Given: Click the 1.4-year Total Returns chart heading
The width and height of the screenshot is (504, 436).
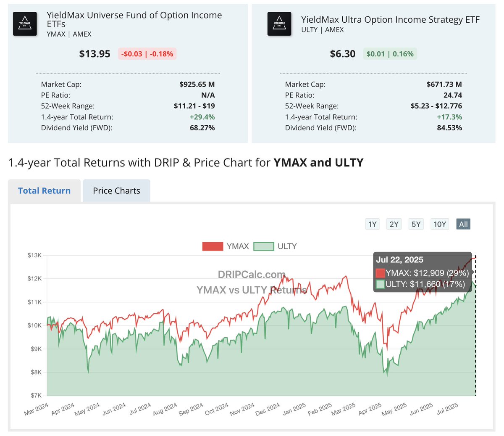Looking at the screenshot, I should coord(186,163).
